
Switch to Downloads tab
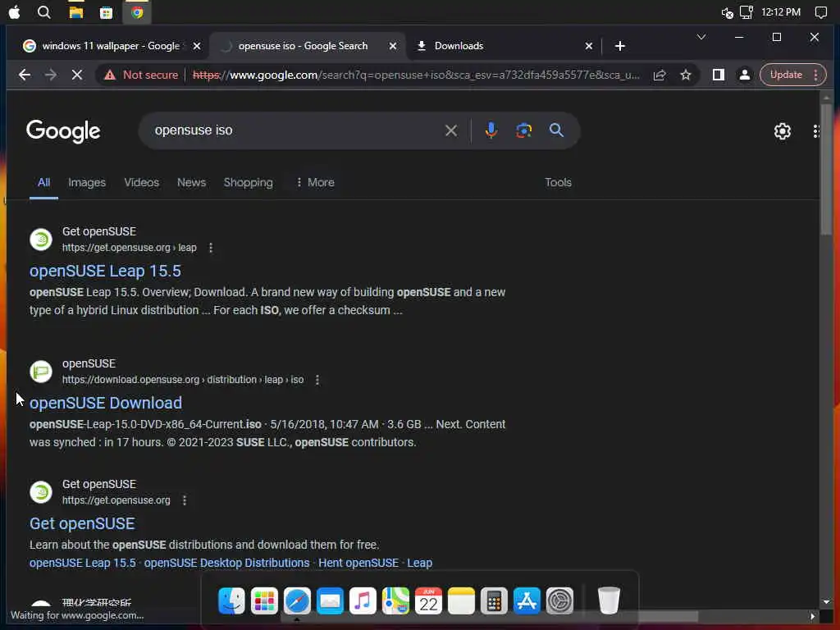(x=459, y=46)
